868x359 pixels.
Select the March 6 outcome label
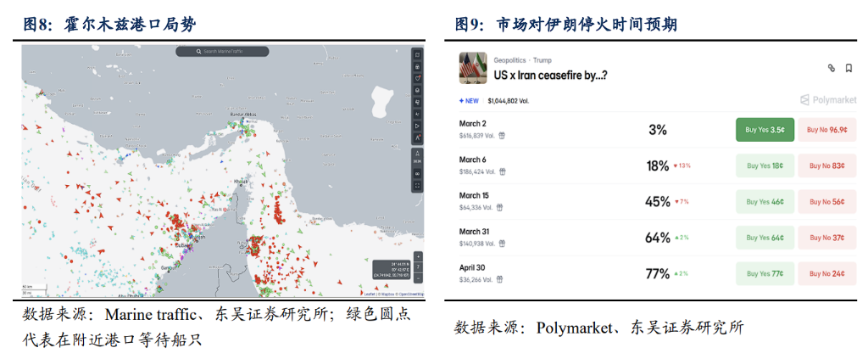point(473,160)
